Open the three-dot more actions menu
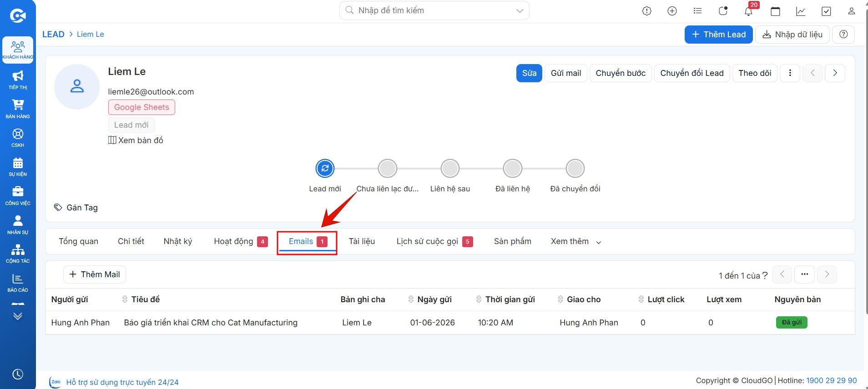The height and width of the screenshot is (389, 868). point(790,73)
